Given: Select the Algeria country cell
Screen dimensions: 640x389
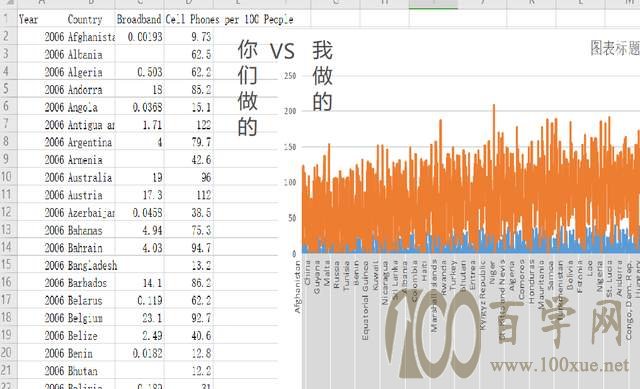Looking at the screenshot, I should click(91, 72).
